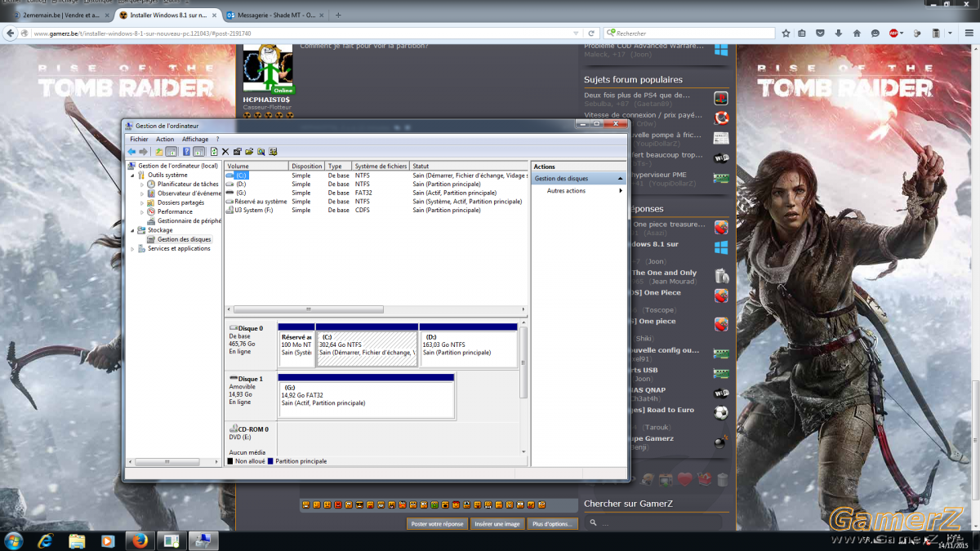Image resolution: width=980 pixels, height=551 pixels.
Task: Click horizontal scrollbar in volume list
Action: pos(310,309)
